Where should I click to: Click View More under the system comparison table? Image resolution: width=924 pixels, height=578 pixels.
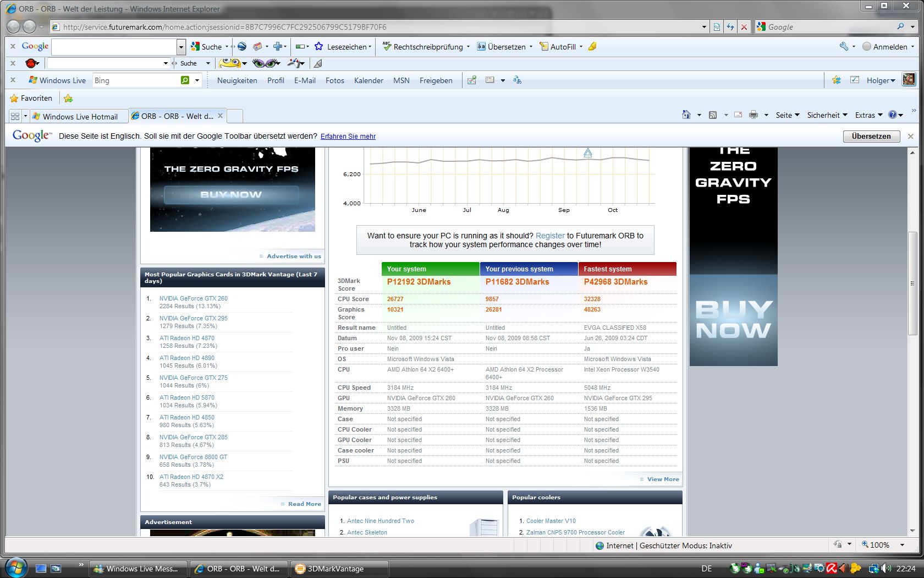click(x=663, y=479)
